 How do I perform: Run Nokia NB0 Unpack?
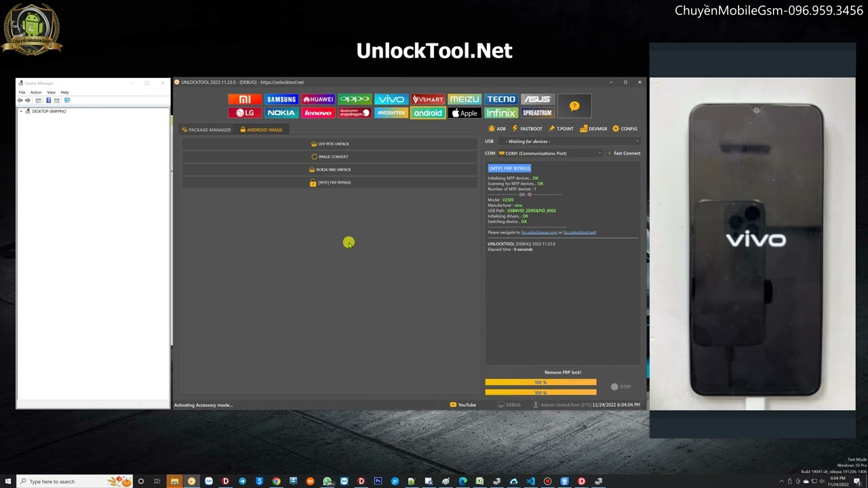coord(330,169)
